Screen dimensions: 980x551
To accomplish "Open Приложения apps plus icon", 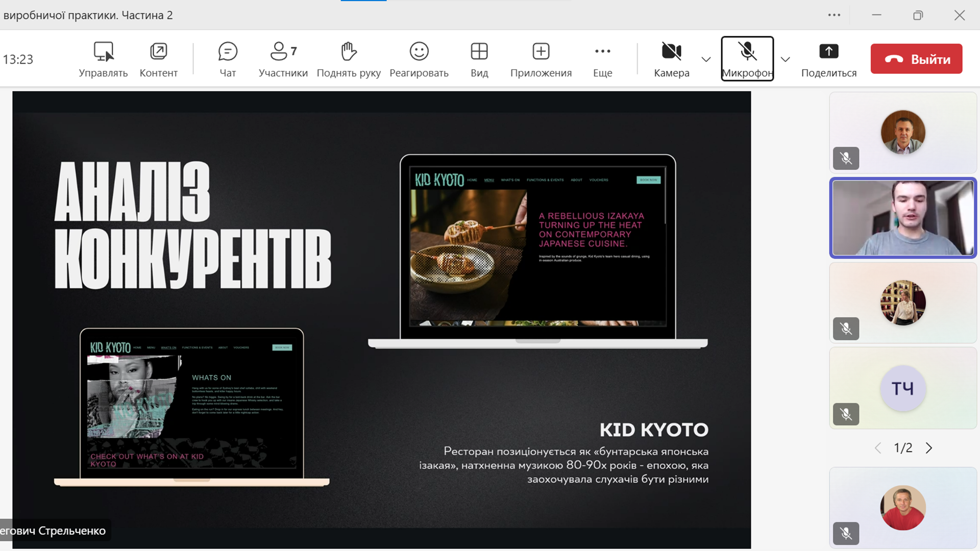I will 541,52.
